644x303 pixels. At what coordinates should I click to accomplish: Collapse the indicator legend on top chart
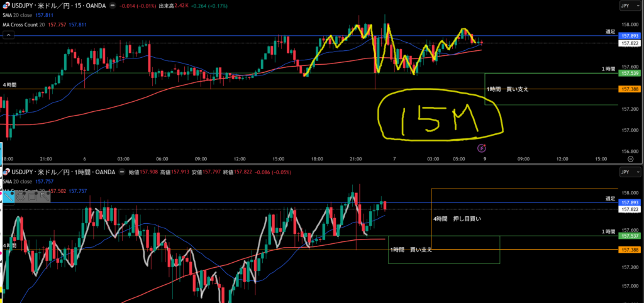[9, 36]
